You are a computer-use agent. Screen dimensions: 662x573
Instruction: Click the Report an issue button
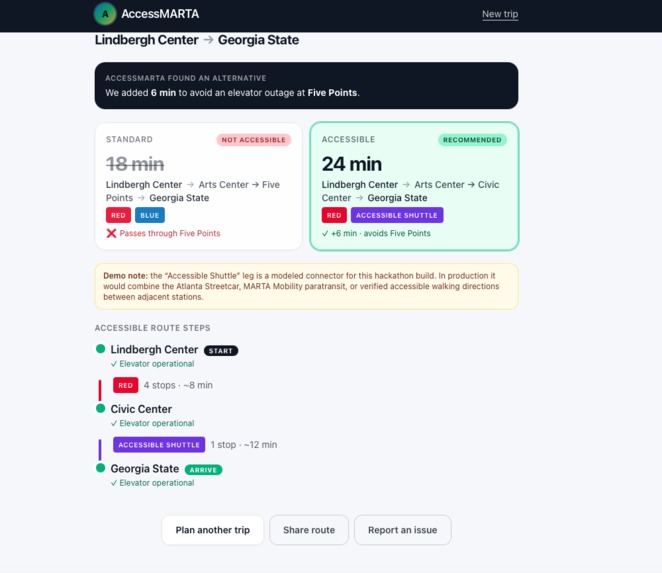tap(402, 530)
